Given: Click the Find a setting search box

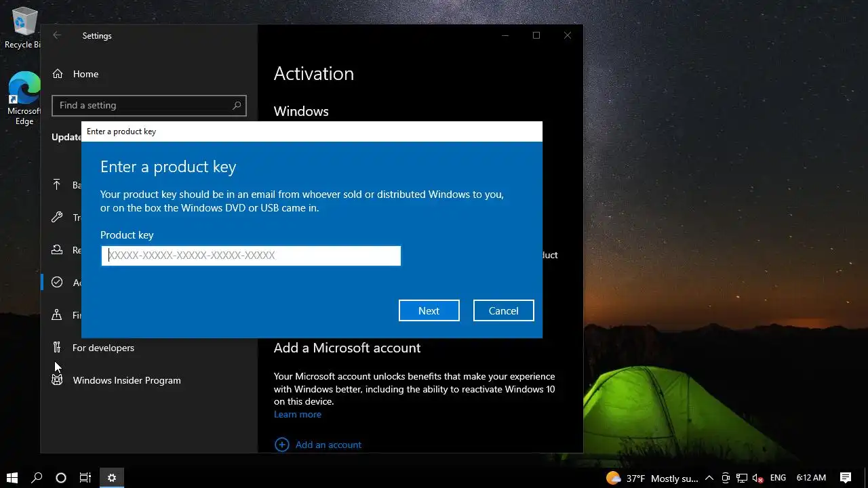Looking at the screenshot, I should click(149, 105).
